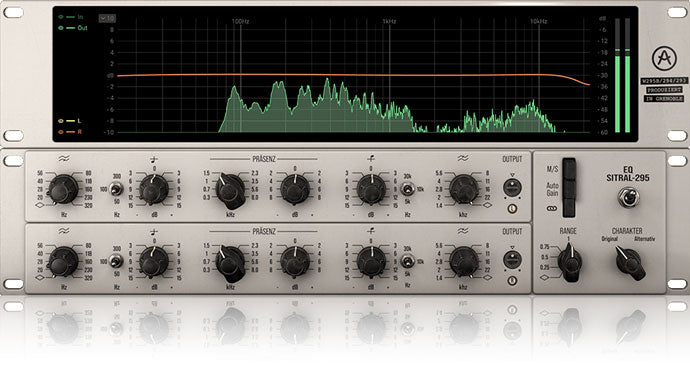
Task: Flip upper channel 300/100/50 Hz switch
Action: 116,189
